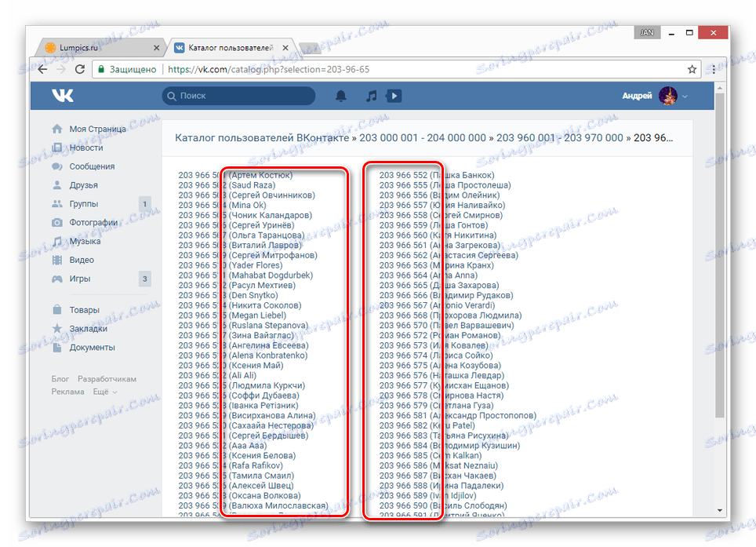Open Музыка in sidebar
Viewport: 756px width, 547px height.
(x=85, y=241)
